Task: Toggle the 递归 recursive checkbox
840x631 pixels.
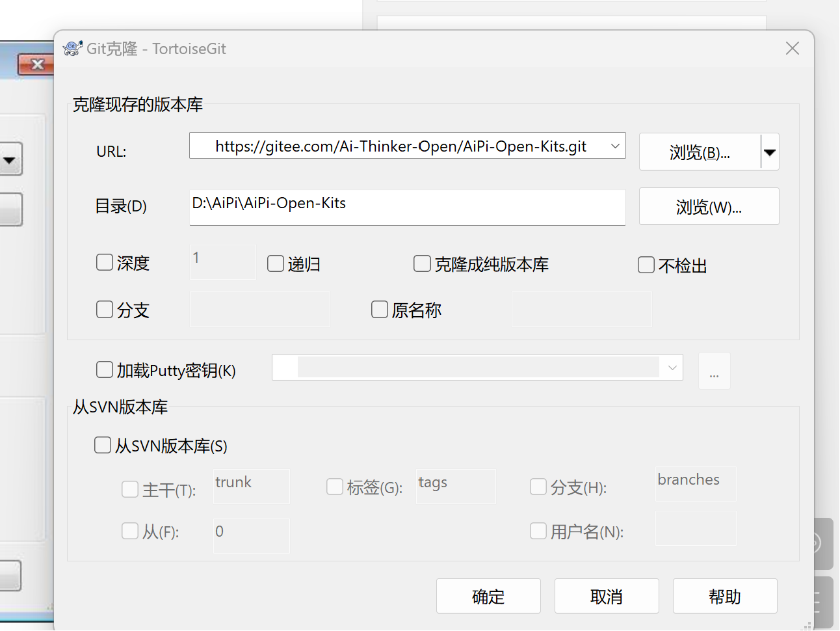Action: coord(276,263)
